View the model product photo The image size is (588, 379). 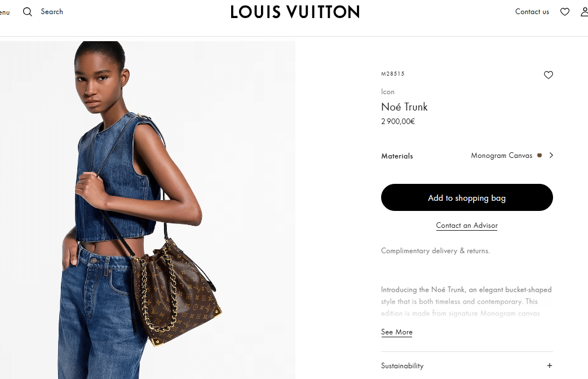(x=147, y=210)
